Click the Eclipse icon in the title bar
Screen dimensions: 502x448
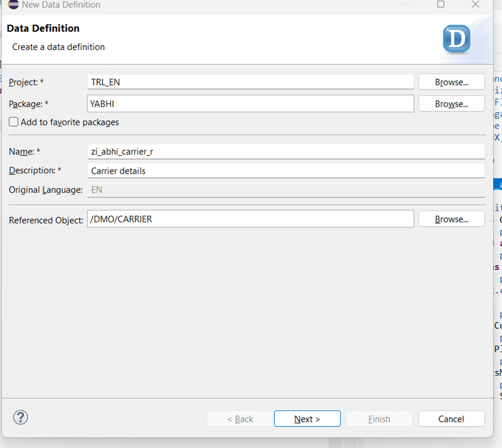click(13, 5)
